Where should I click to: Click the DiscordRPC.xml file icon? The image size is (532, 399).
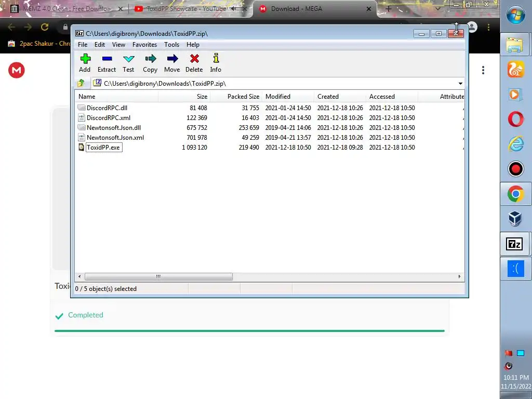click(81, 117)
